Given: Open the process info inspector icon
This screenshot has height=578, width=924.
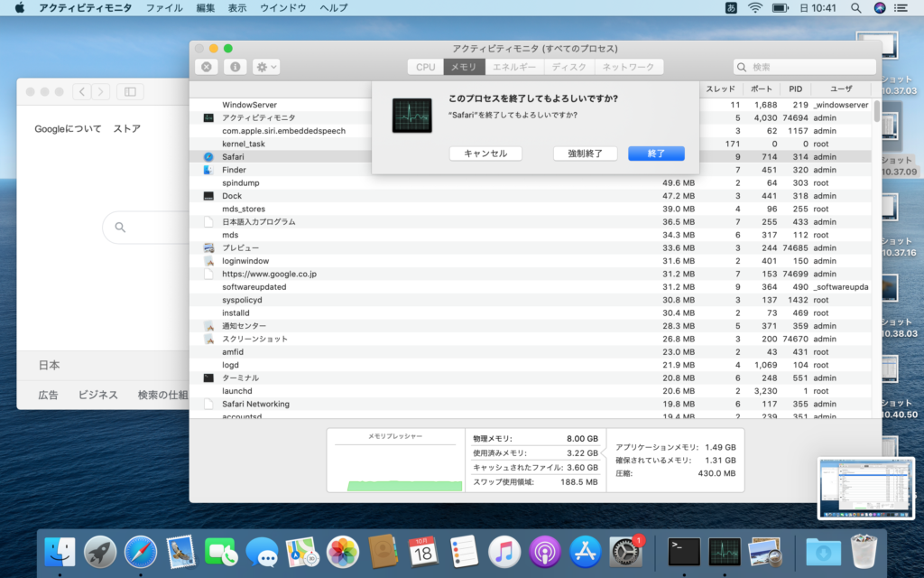Looking at the screenshot, I should [236, 67].
